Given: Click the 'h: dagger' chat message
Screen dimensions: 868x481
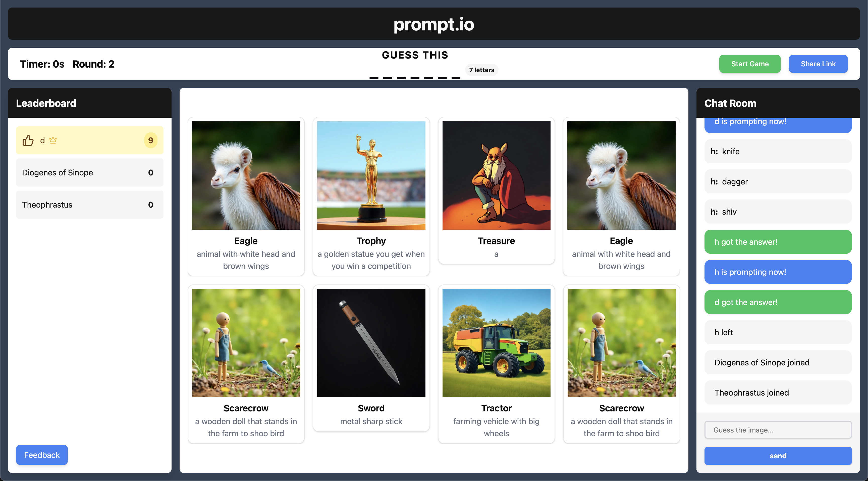Looking at the screenshot, I should click(x=778, y=181).
